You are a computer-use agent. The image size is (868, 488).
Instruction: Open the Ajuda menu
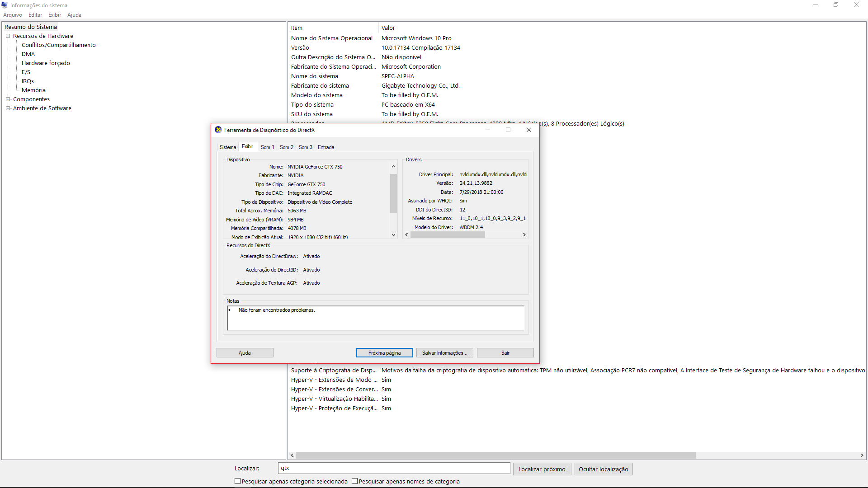75,15
